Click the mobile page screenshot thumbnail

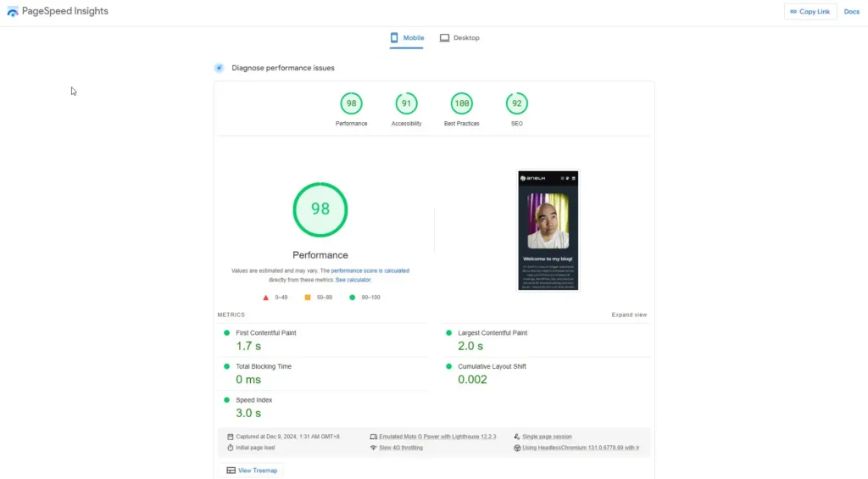click(548, 231)
